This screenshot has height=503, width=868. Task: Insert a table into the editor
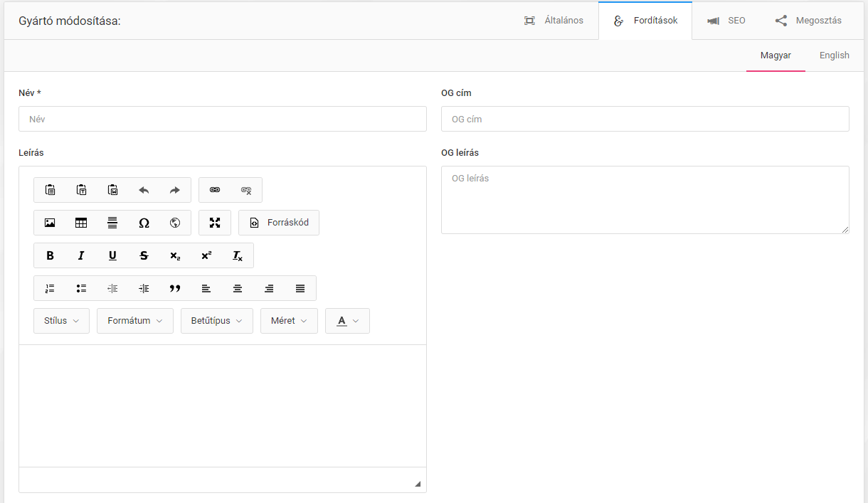pyautogui.click(x=81, y=223)
